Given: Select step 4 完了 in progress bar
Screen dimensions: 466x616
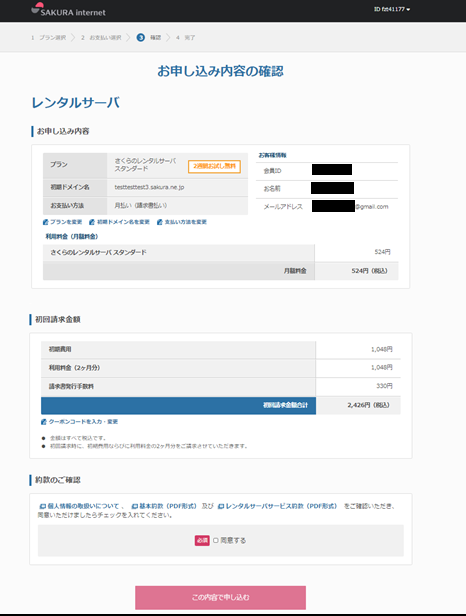Looking at the screenshot, I should point(185,38).
